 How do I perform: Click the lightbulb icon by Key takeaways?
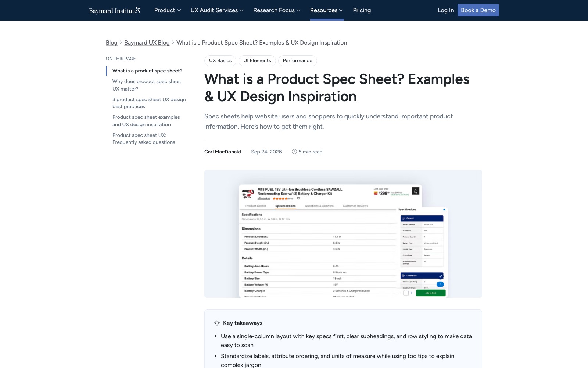pos(217,323)
